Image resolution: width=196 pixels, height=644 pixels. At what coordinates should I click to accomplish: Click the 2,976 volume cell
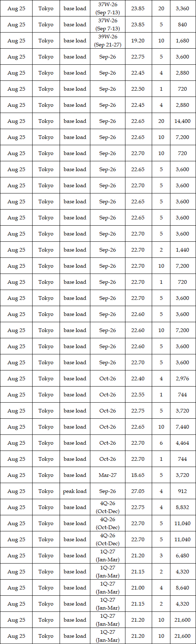point(182,379)
